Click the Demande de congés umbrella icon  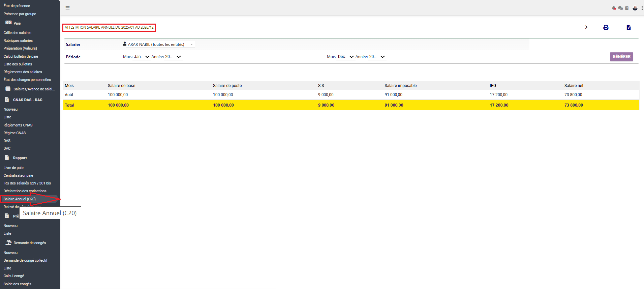coord(8,242)
